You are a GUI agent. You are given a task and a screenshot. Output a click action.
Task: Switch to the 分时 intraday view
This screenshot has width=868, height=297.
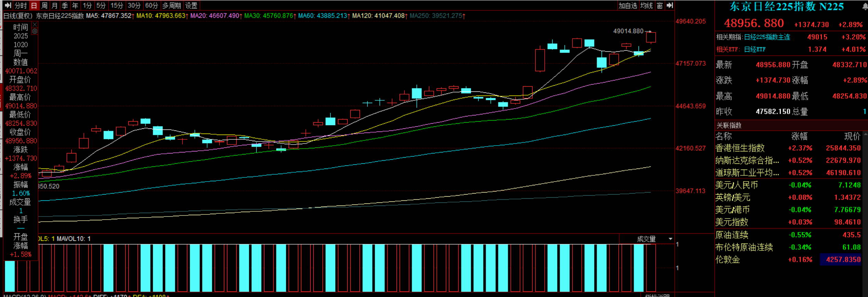(x=21, y=5)
